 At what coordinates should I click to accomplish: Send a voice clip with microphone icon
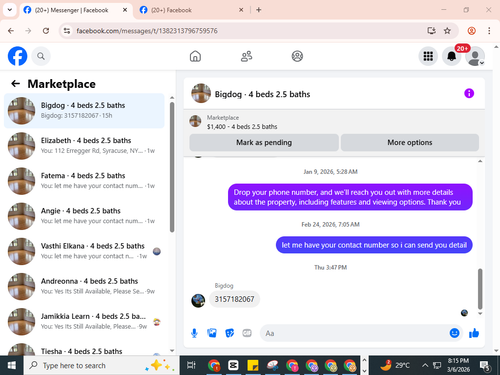tap(194, 333)
